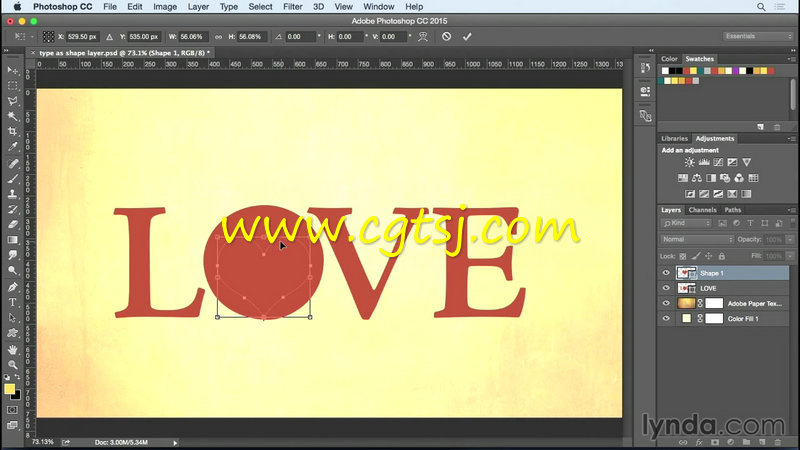This screenshot has height=450, width=800.
Task: Switch to the Paths tab
Action: tap(733, 210)
